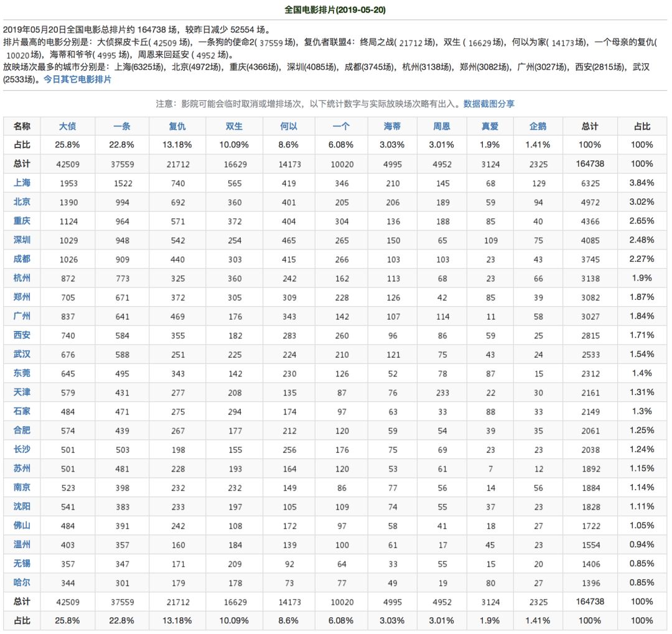Image resolution: width=672 pixels, height=634 pixels.
Task: Click the 复仇 column header
Action: 177,126
